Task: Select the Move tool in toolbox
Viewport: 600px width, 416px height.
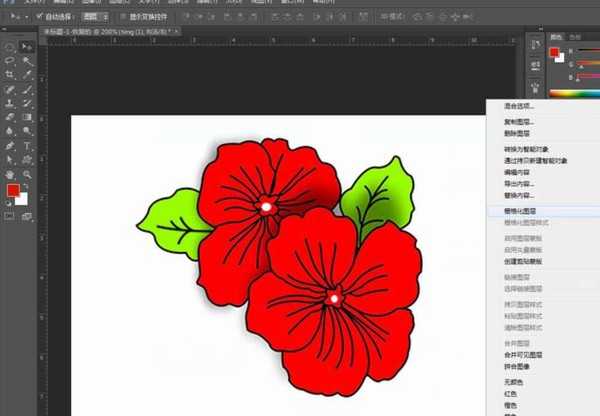Action: tap(27, 47)
